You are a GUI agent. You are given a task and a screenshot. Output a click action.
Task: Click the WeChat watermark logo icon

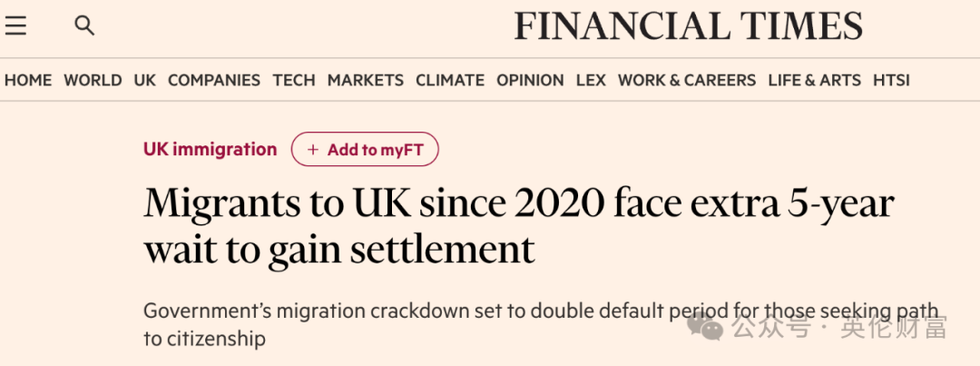coord(705,327)
